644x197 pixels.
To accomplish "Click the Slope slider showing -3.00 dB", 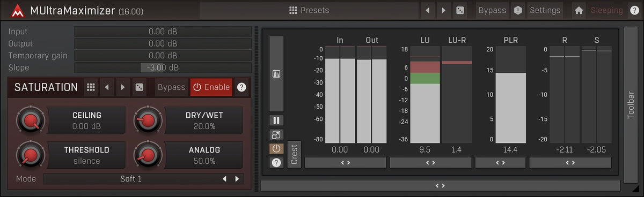I will (163, 67).
